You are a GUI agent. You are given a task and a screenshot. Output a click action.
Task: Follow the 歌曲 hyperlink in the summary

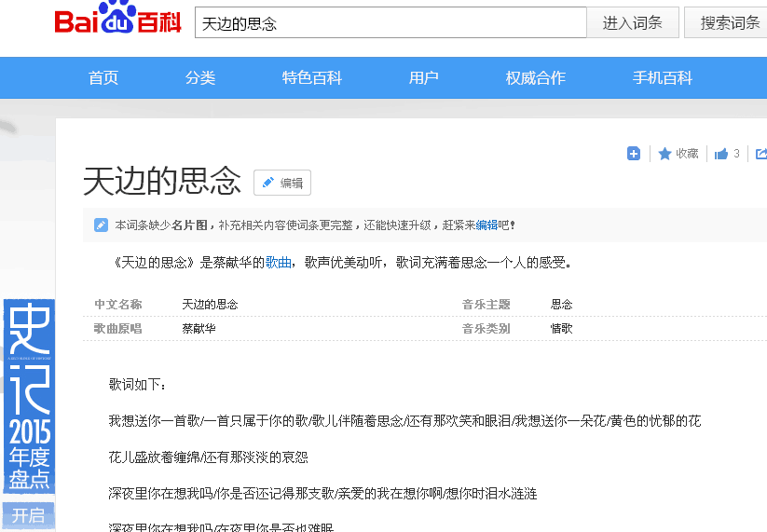[279, 263]
